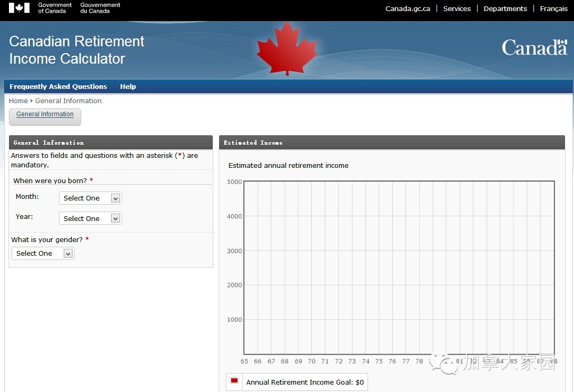Switch language to Français
Viewport: 574px width, 392px height.
click(x=553, y=8)
